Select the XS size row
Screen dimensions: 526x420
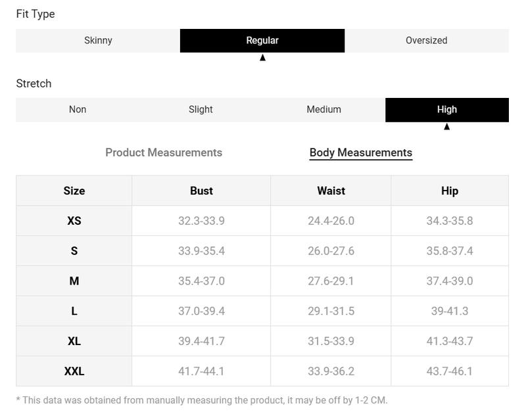[262, 221]
